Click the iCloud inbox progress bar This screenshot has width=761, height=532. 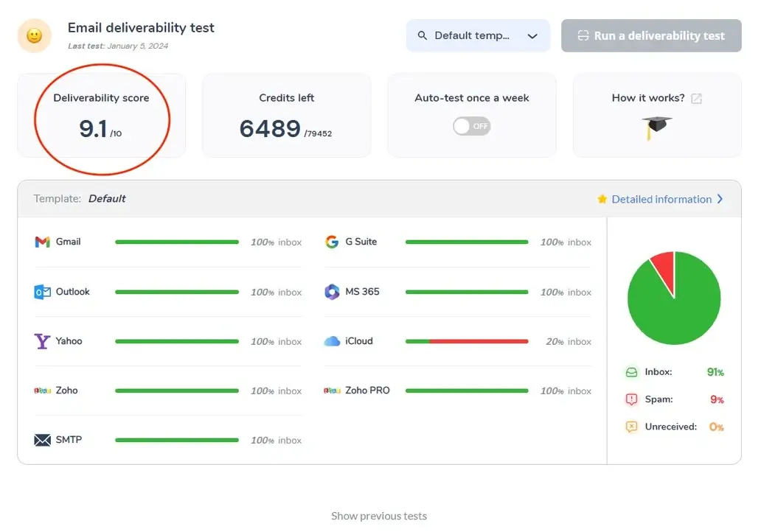[x=467, y=340]
